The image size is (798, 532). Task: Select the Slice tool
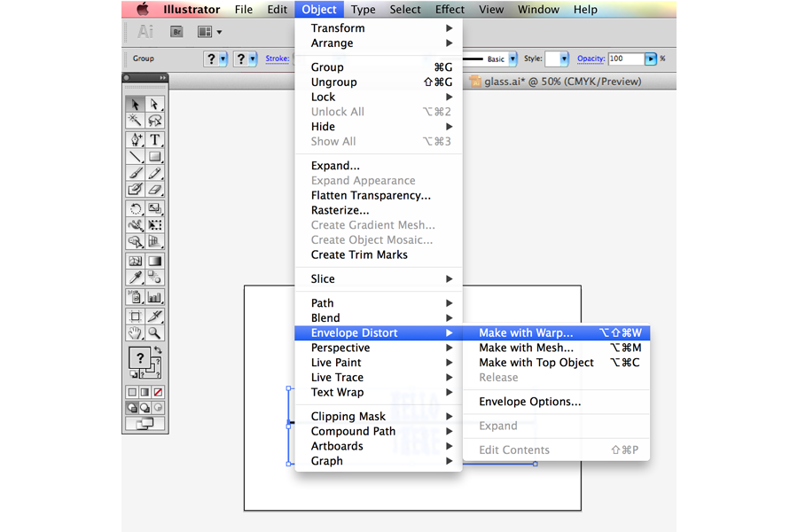154,317
